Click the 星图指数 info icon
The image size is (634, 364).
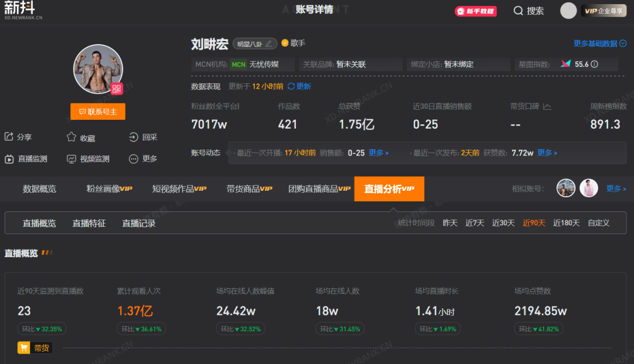click(594, 65)
